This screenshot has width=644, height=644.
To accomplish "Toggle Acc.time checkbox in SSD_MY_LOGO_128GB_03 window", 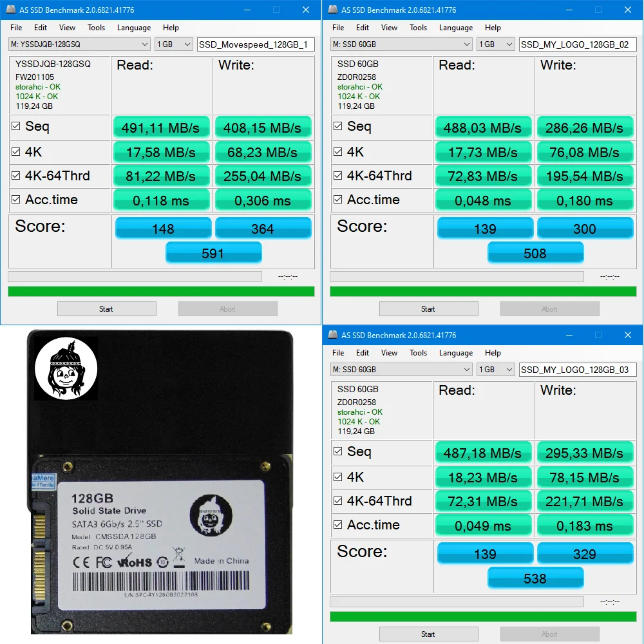I will [337, 524].
